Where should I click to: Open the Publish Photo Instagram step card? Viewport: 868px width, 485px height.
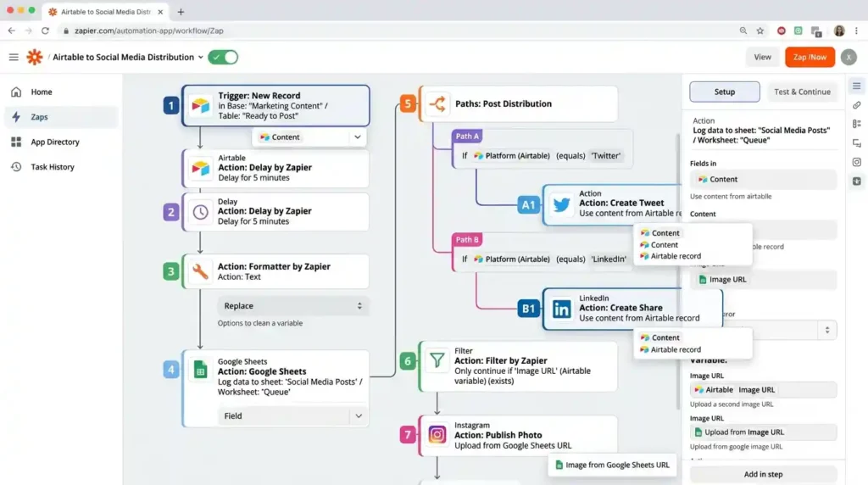click(518, 435)
